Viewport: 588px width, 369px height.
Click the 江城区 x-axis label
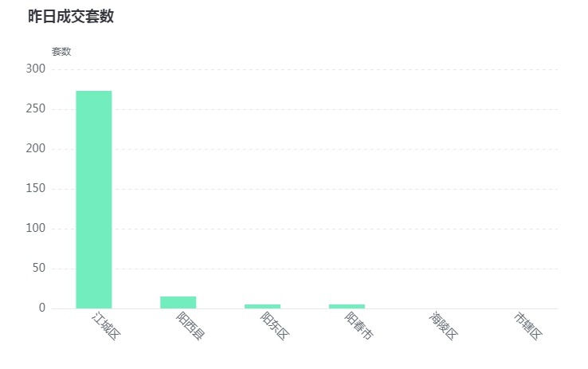click(106, 325)
